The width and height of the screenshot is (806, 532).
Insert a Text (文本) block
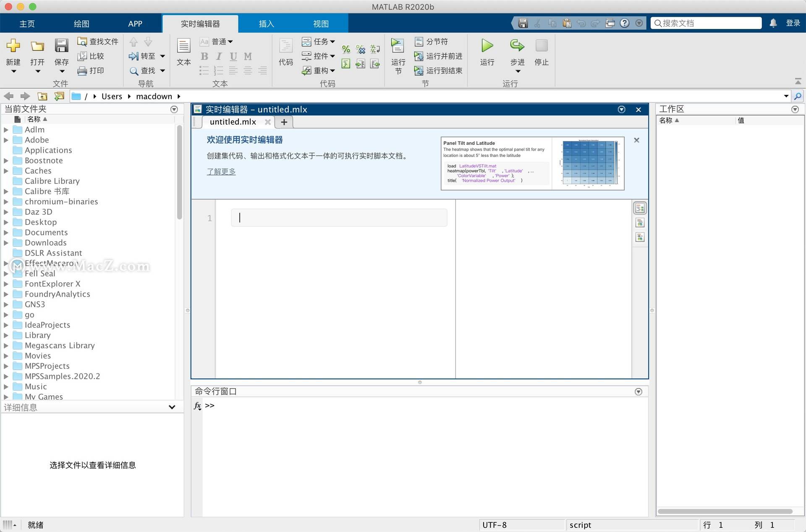[x=183, y=52]
